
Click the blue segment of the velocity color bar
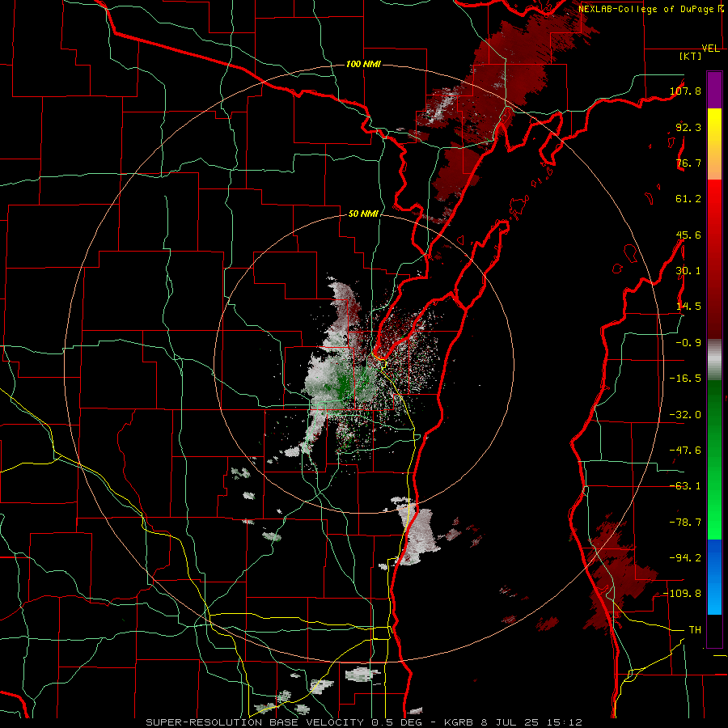(x=714, y=577)
